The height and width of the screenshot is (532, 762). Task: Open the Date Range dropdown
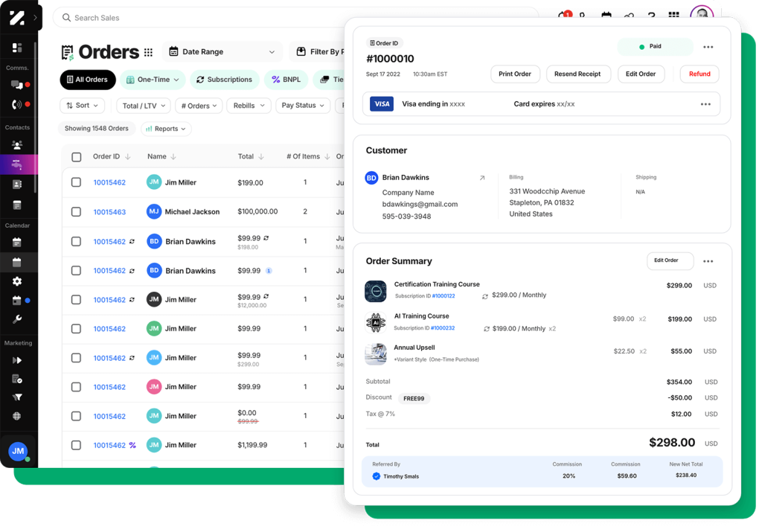(x=222, y=52)
